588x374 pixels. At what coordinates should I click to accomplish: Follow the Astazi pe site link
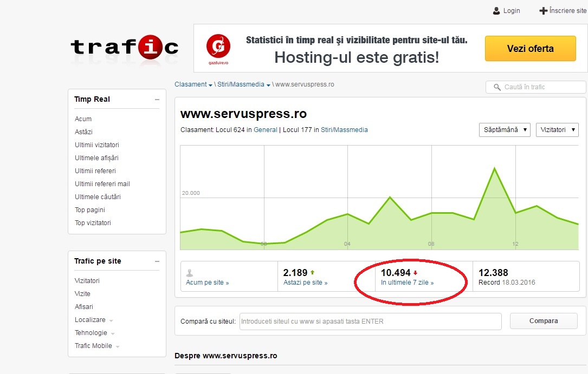(305, 283)
